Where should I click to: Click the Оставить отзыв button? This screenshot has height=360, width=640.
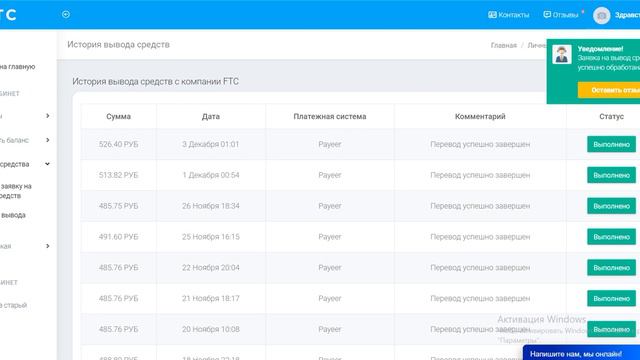(x=609, y=90)
